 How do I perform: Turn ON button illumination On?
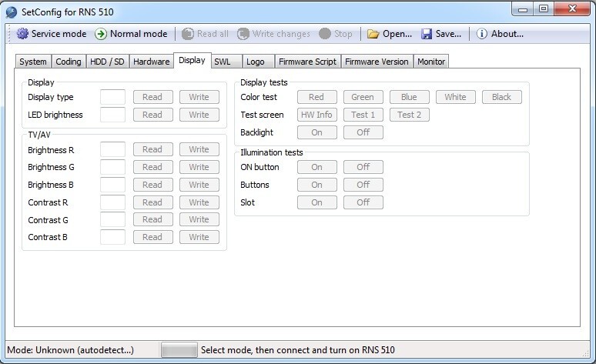[x=317, y=167]
